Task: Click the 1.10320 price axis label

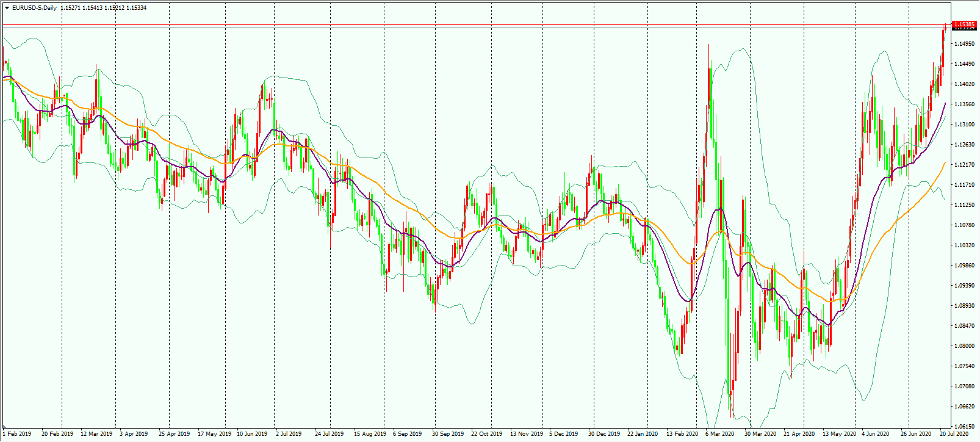Action: [964, 245]
